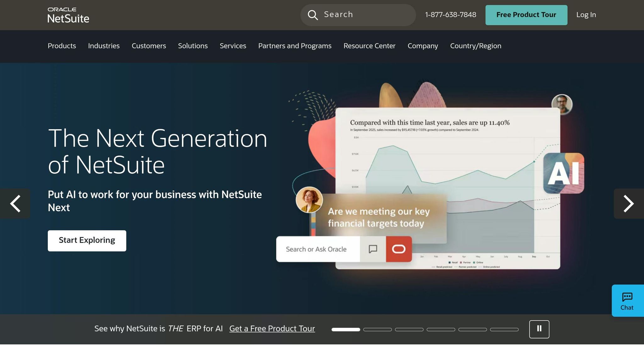Click the Start Exploring button
644x362 pixels.
87,241
